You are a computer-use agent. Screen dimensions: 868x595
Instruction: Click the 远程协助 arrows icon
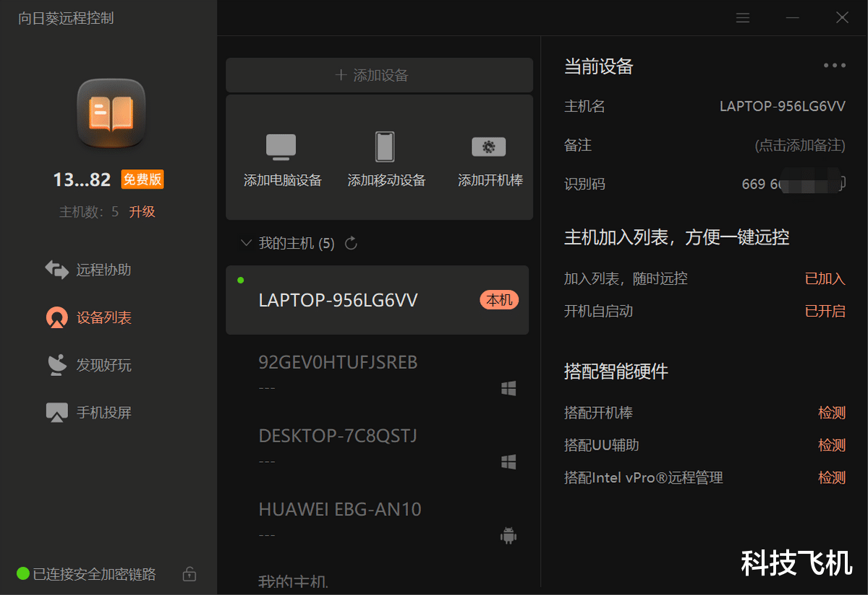(56, 270)
